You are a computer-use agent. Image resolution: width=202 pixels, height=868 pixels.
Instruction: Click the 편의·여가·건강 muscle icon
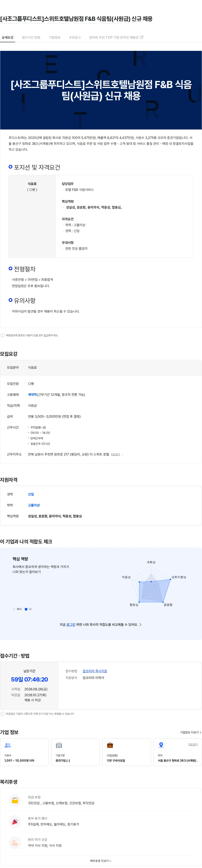coord(15,842)
